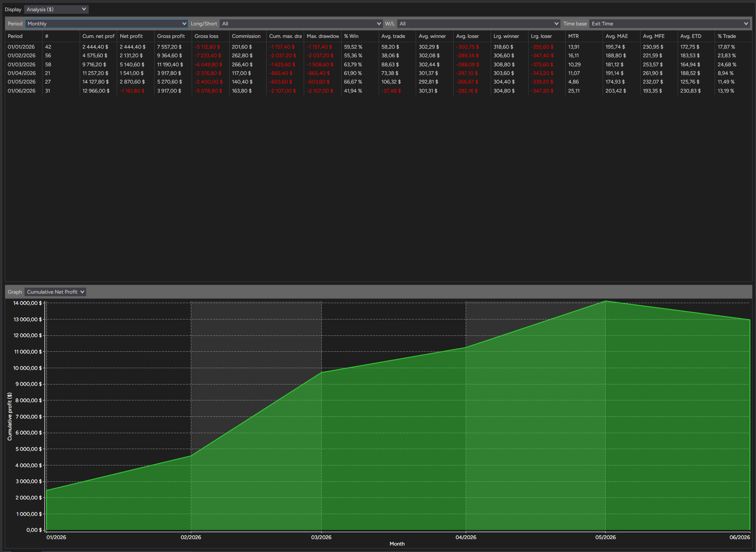This screenshot has height=552, width=756.
Task: Click max drawdown value -603,60 $
Action: click(x=318, y=82)
